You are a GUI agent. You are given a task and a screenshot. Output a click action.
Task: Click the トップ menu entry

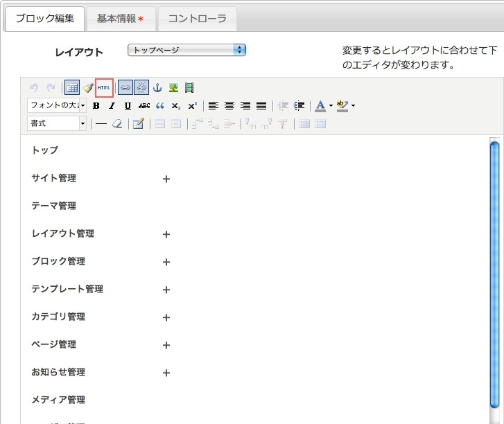point(44,150)
